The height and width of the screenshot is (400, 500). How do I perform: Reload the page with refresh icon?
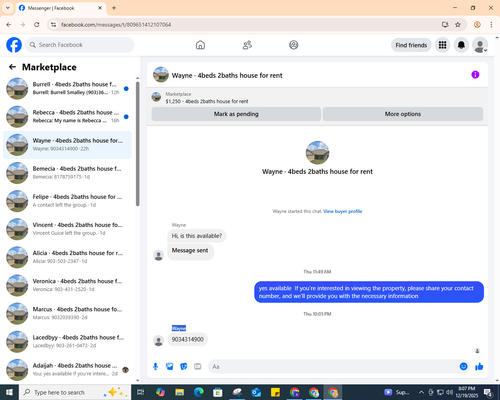click(x=37, y=25)
